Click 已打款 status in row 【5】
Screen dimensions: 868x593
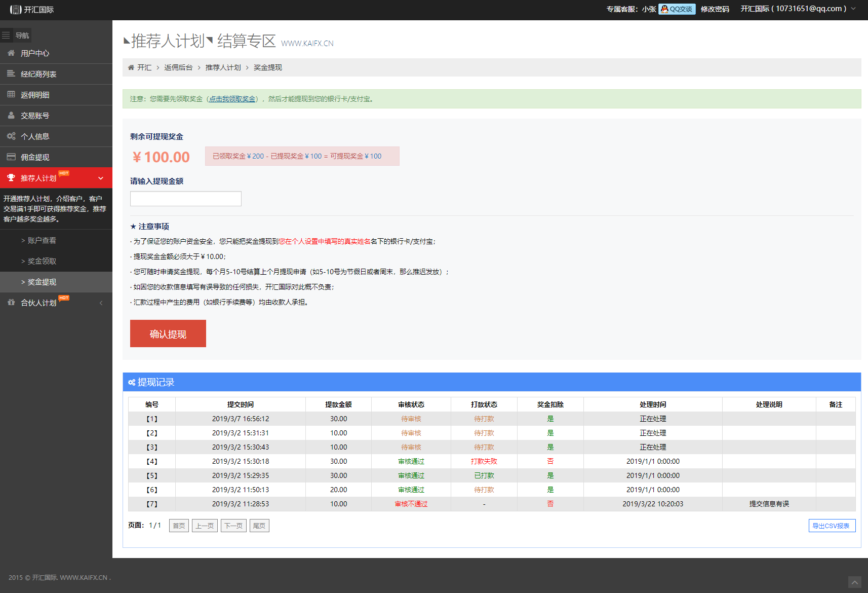(x=484, y=475)
